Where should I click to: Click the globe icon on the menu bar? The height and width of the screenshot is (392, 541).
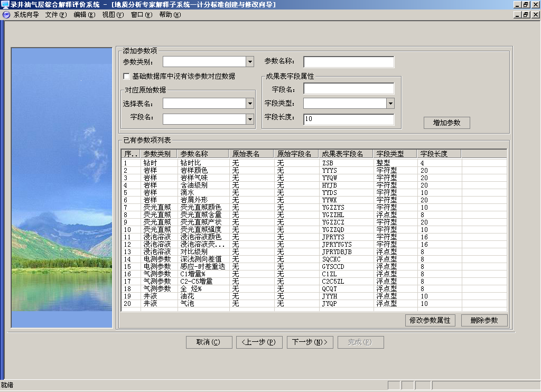click(7, 15)
